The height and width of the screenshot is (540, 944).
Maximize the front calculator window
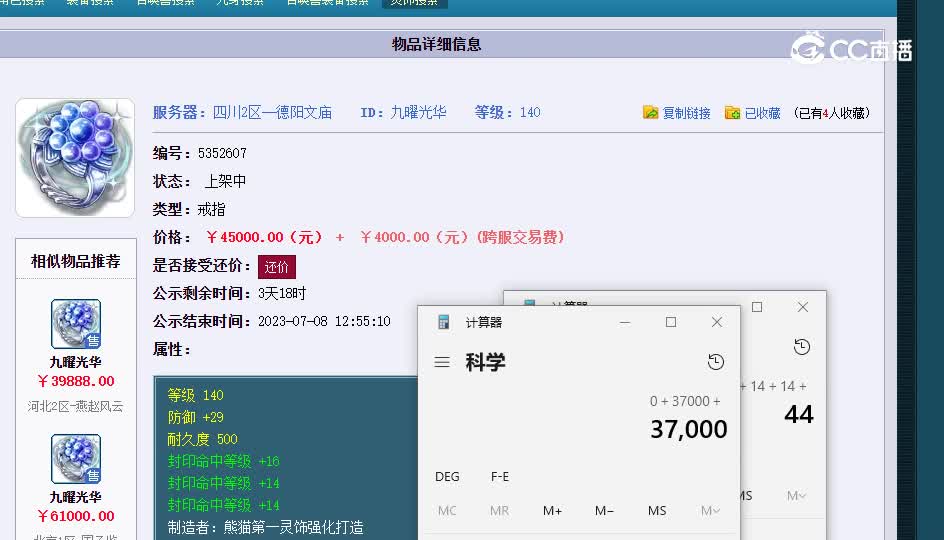tap(671, 322)
